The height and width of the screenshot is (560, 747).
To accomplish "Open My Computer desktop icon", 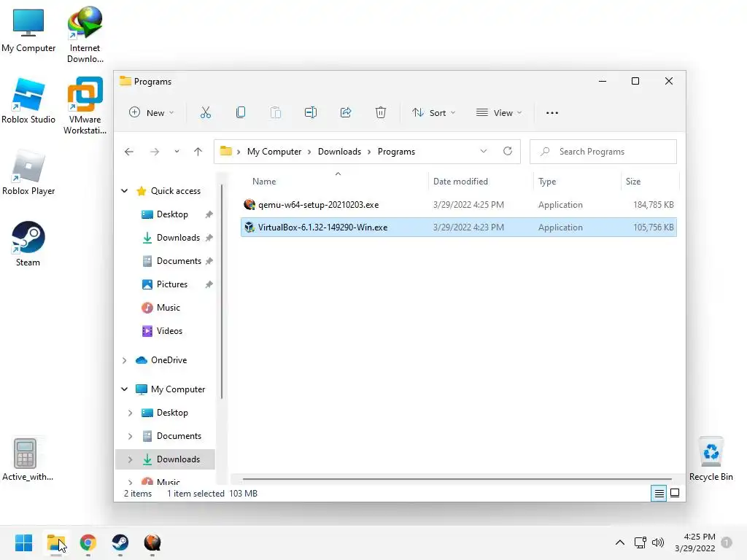I will pyautogui.click(x=28, y=31).
